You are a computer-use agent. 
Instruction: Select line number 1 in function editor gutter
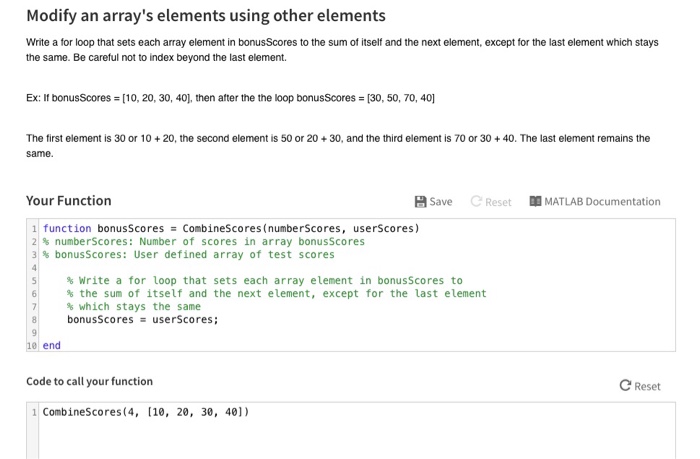click(34, 229)
